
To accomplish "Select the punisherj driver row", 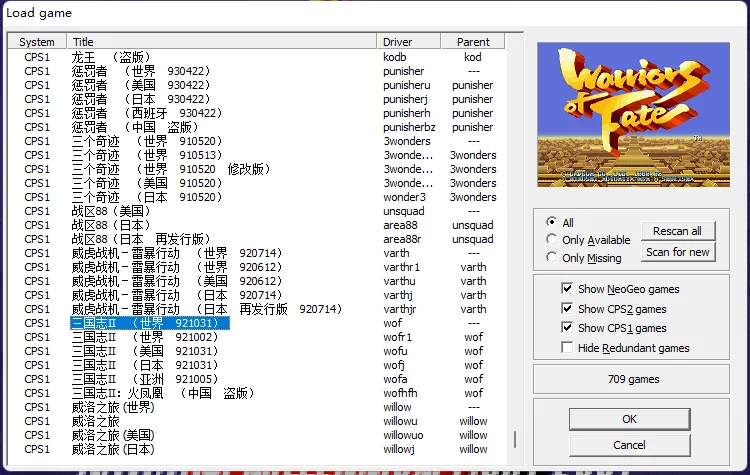I will (256, 99).
